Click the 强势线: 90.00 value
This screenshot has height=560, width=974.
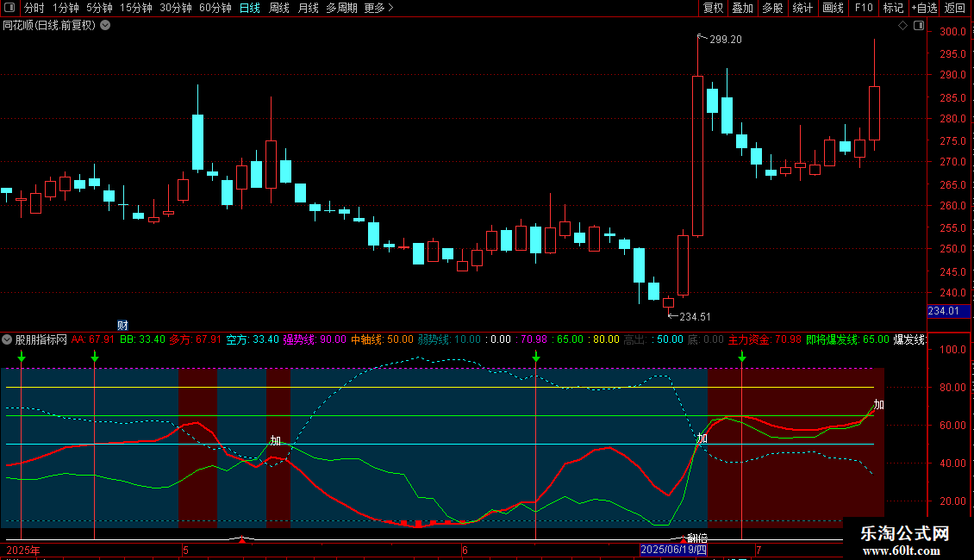pos(315,339)
